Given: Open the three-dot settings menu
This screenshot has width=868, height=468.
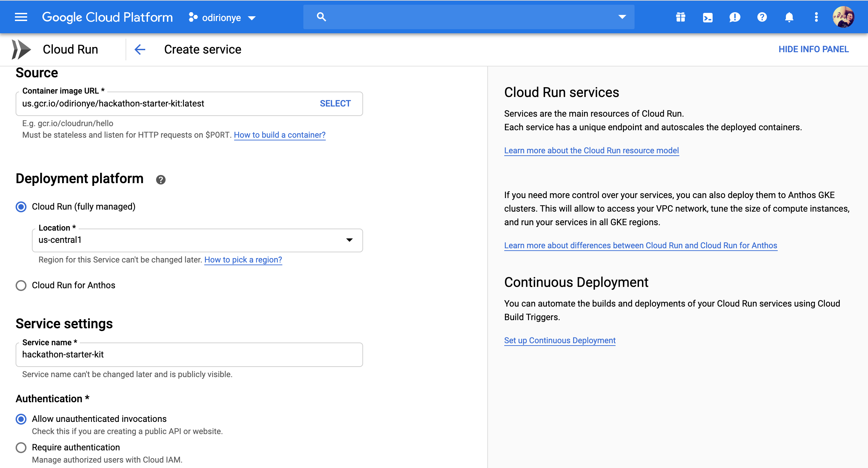Looking at the screenshot, I should click(816, 17).
